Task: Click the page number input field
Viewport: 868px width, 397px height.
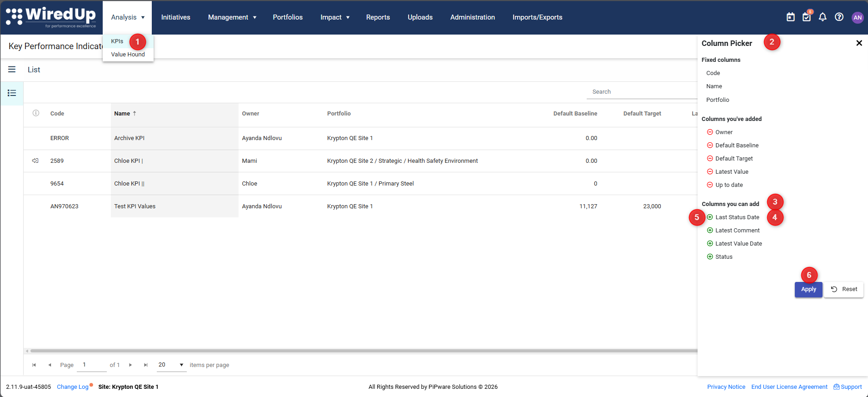Action: pos(93,365)
